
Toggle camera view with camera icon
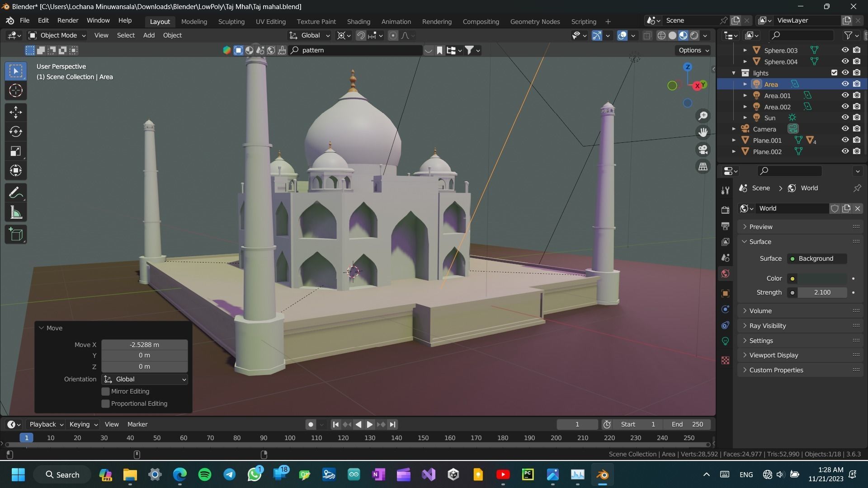tap(703, 150)
